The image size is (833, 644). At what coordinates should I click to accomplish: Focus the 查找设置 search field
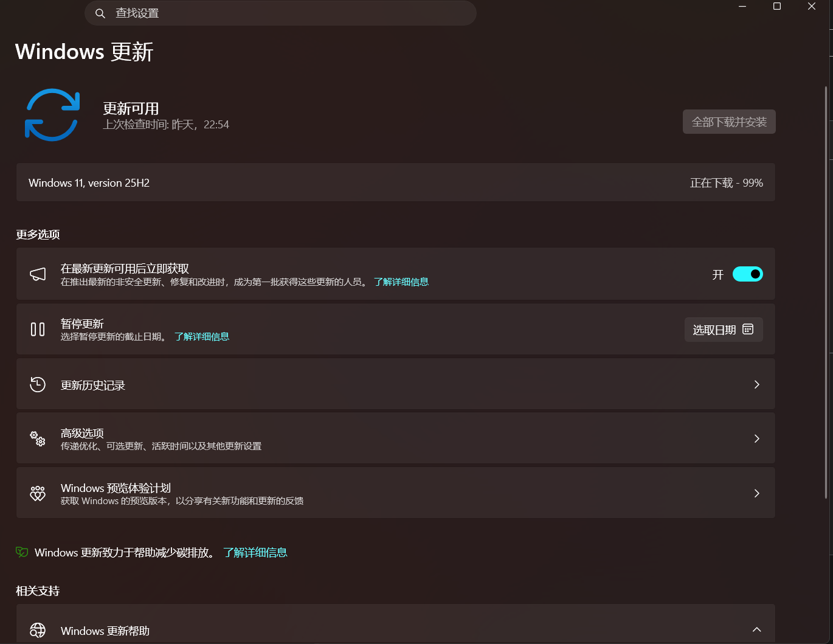280,13
